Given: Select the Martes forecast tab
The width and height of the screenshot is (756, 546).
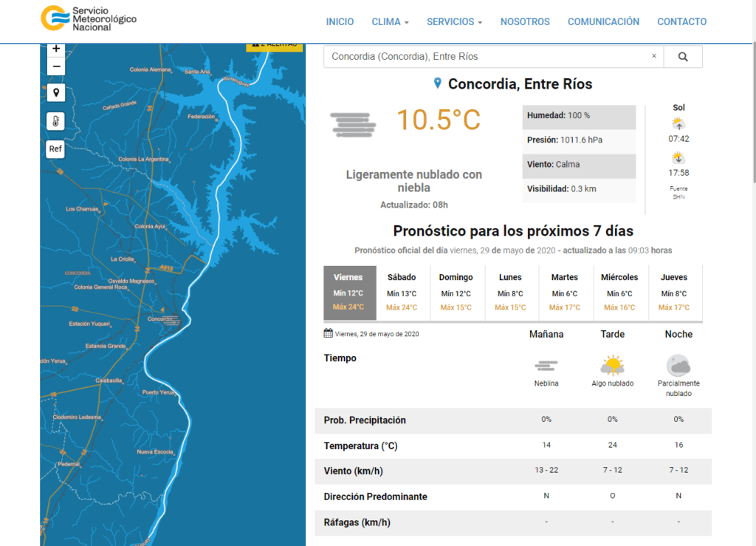Looking at the screenshot, I should (x=565, y=293).
